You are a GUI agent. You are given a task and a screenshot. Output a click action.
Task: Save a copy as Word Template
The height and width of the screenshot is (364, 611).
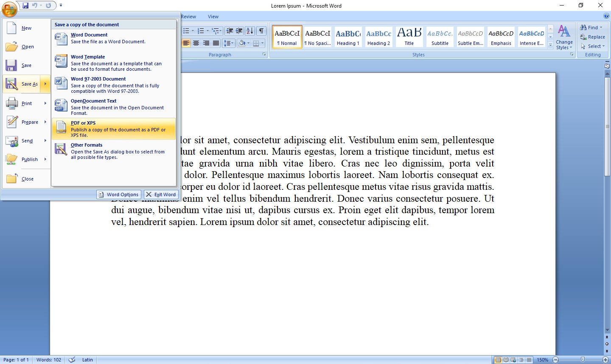[114, 63]
